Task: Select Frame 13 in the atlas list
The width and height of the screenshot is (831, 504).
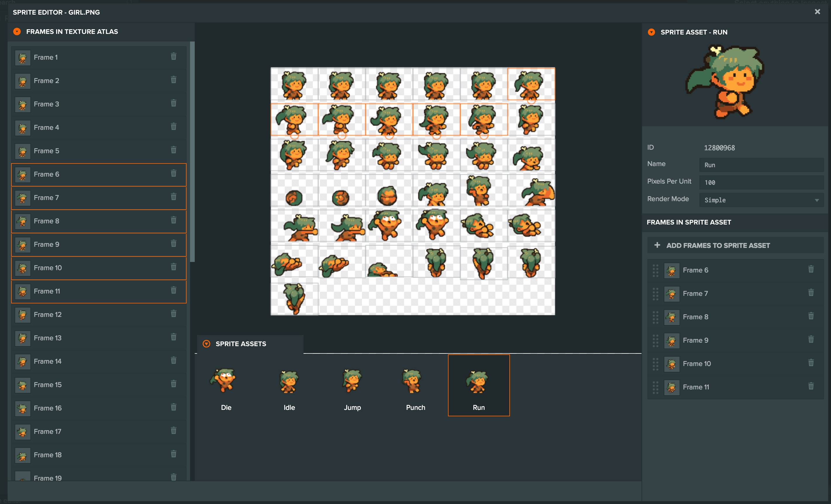Action: [99, 338]
